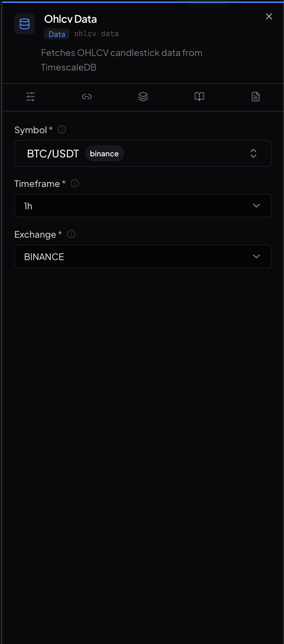Click the Timeframe dropdown chevron arrow
This screenshot has height=644, width=284.
point(256,206)
